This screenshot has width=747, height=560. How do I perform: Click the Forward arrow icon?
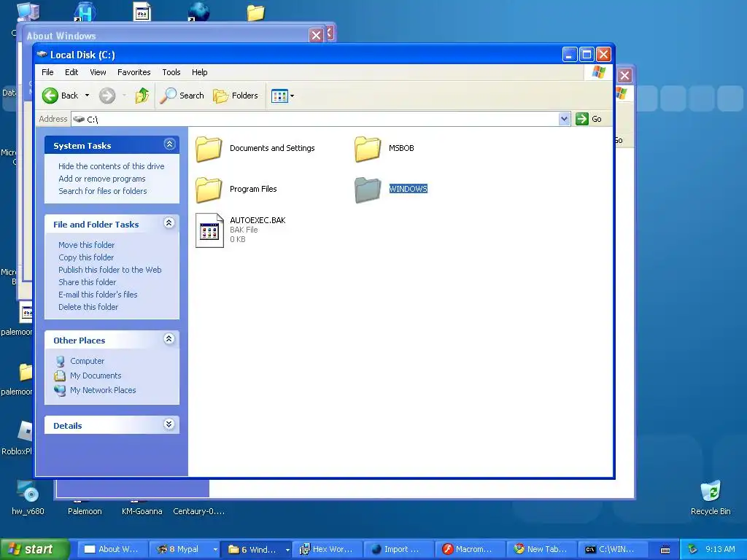click(107, 96)
